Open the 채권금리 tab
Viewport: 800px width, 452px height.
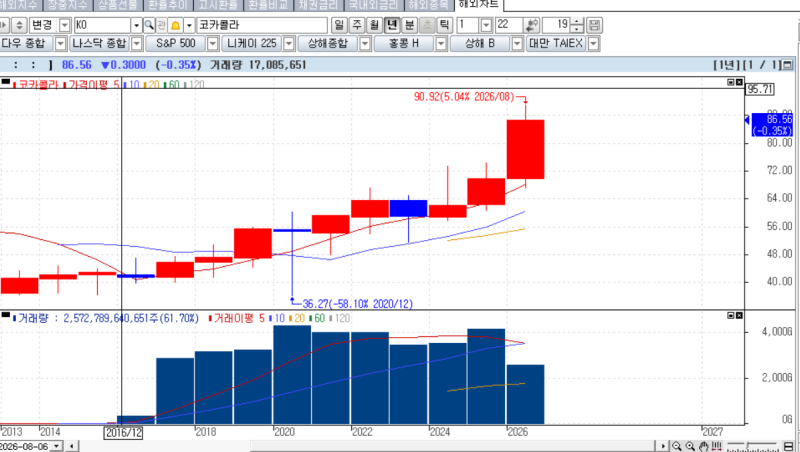(x=318, y=5)
